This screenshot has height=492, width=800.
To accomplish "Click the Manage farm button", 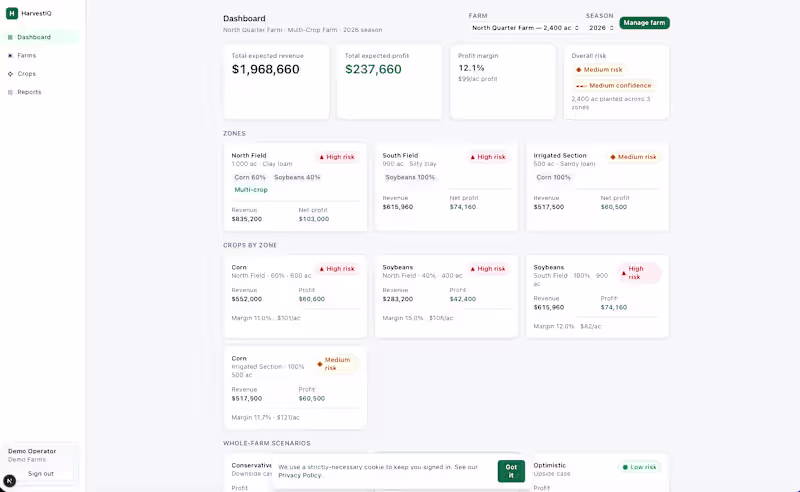I will click(644, 23).
